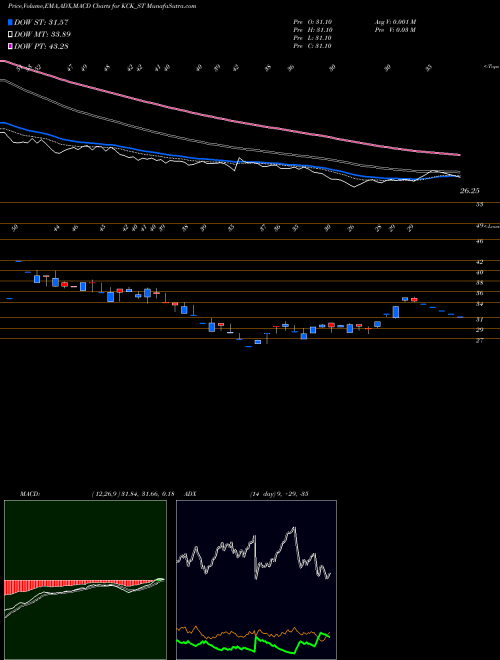Click the 'Pre V: 0.03 M' volume text
Screen dimensions: 500x660
[x=395, y=30]
